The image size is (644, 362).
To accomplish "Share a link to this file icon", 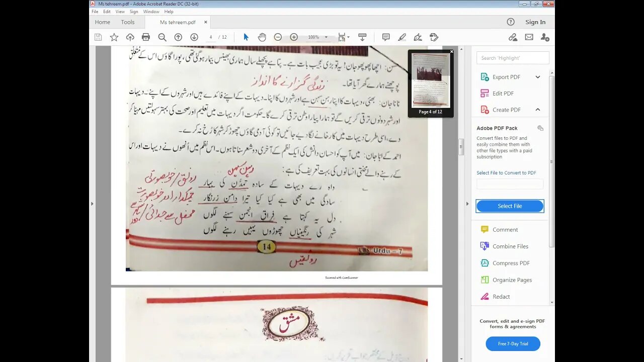I will pos(513,37).
